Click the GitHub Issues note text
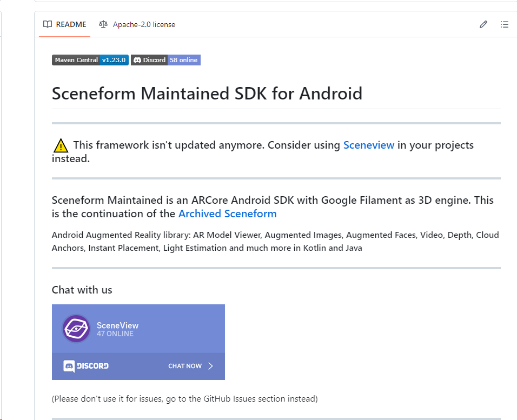This screenshot has height=420, width=517. click(x=184, y=399)
